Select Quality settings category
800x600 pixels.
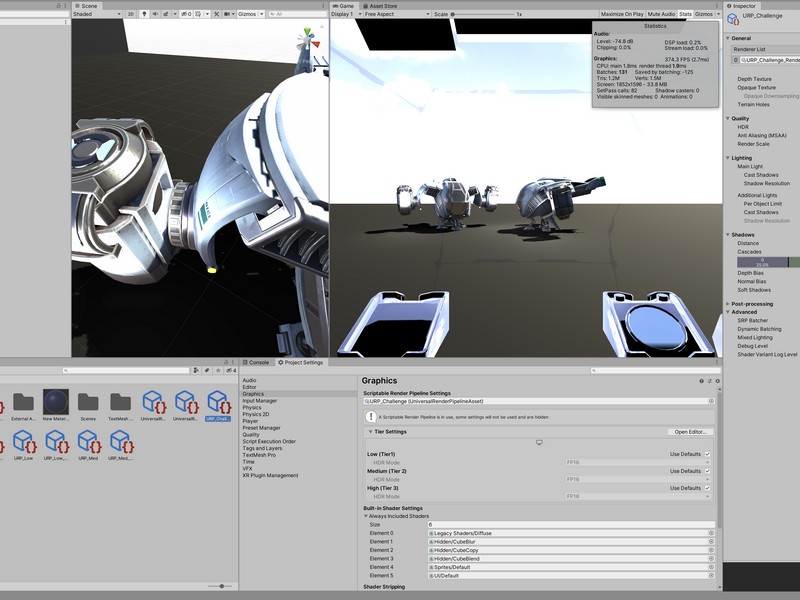(x=251, y=435)
